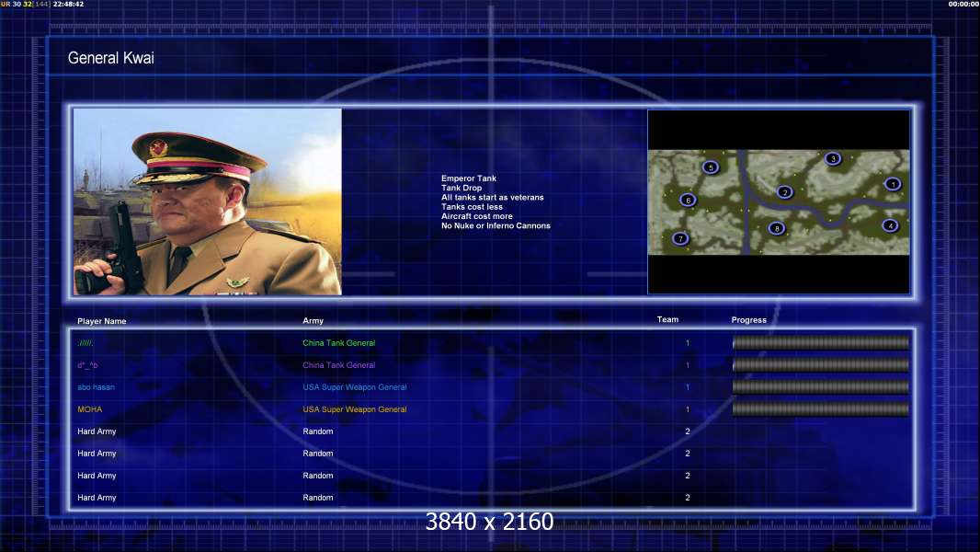
Task: Click MOHA's loading progress bar
Action: [821, 409]
